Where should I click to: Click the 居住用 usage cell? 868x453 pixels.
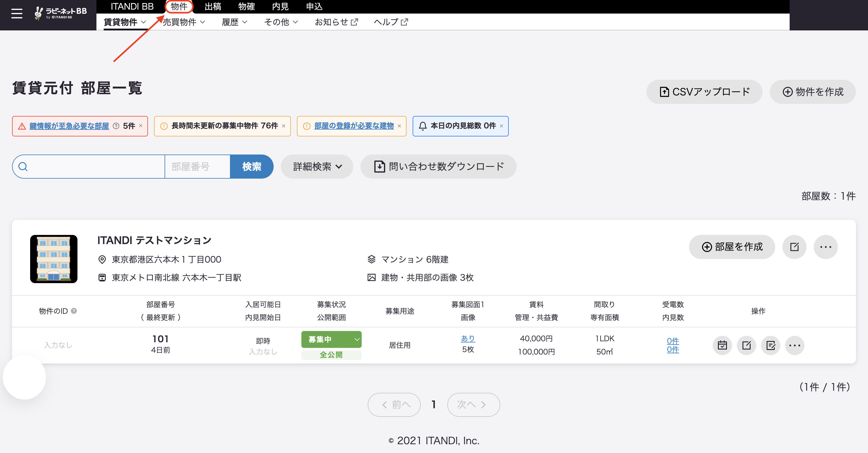click(x=400, y=345)
